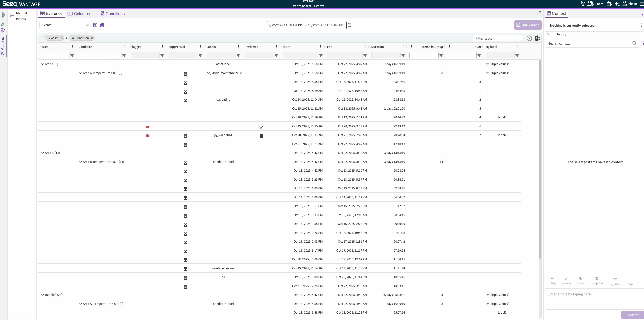The height and width of the screenshot is (320, 644).
Task: Click the home icon beside Events dropdown
Action: [102, 25]
